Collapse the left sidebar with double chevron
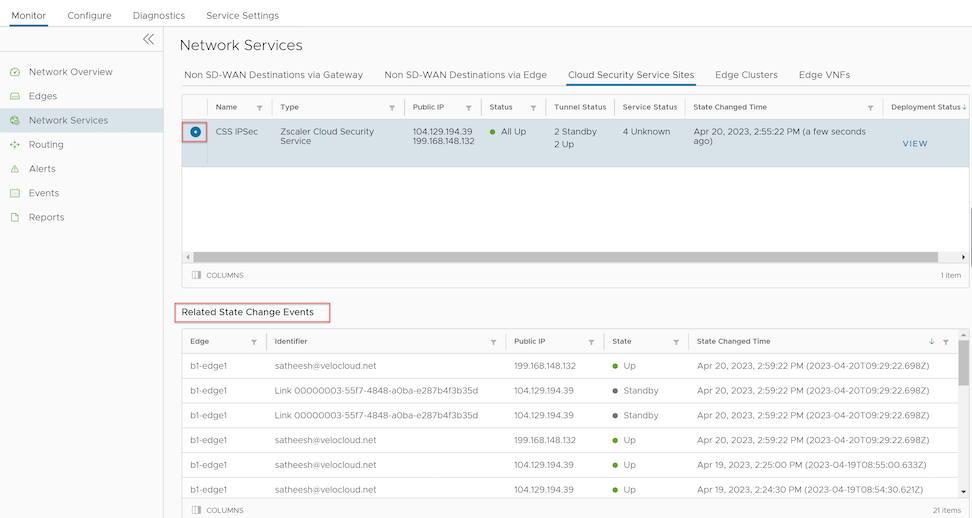Screen dimensions: 972x518 (x=148, y=39)
